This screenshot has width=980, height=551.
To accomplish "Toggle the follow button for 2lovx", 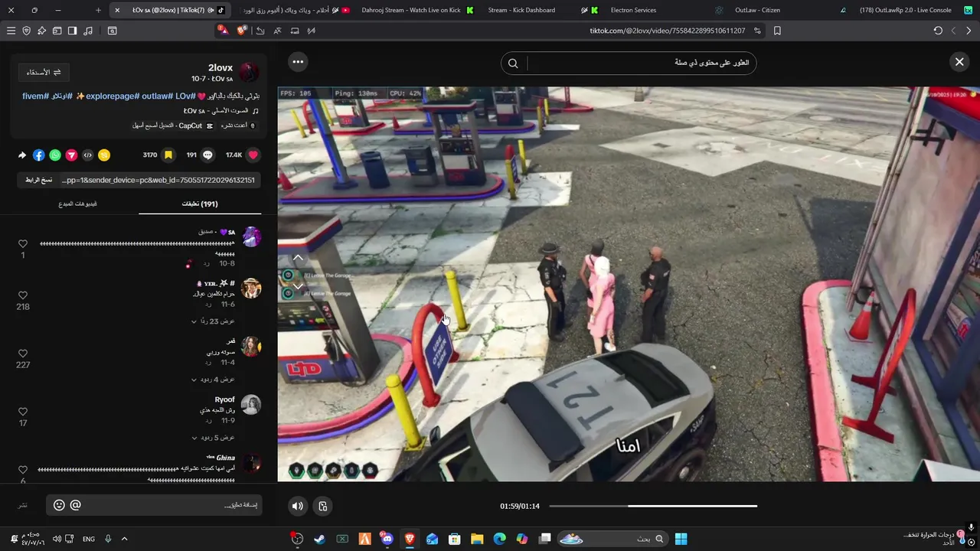I will 44,72.
